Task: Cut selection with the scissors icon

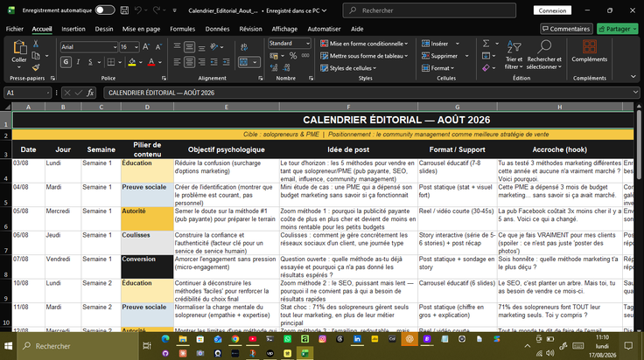Action: point(36,44)
